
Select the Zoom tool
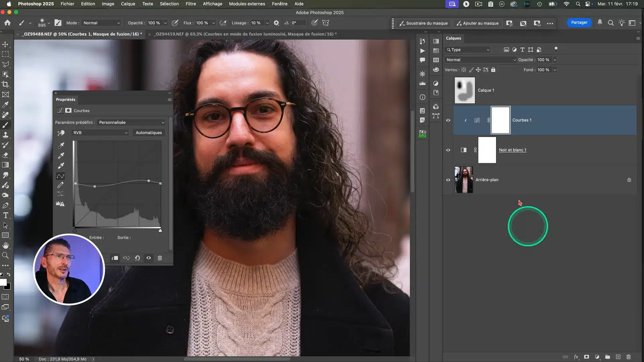pyautogui.click(x=5, y=255)
